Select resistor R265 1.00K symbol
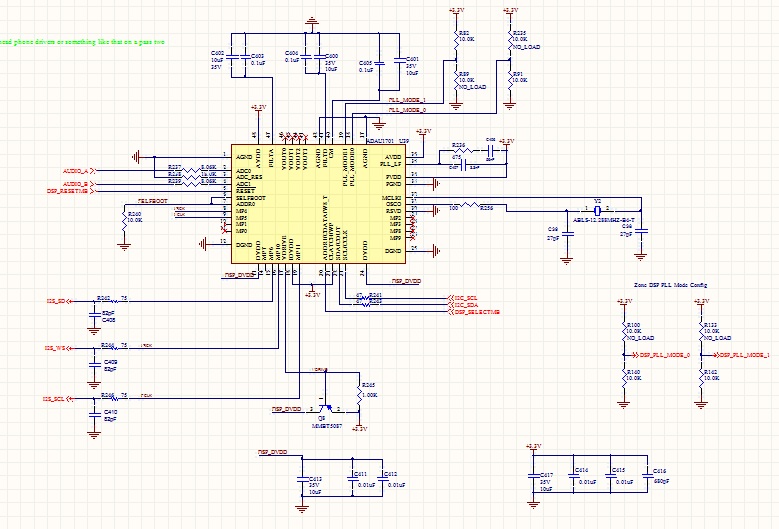Viewport: 779px width, 529px height. 359,393
